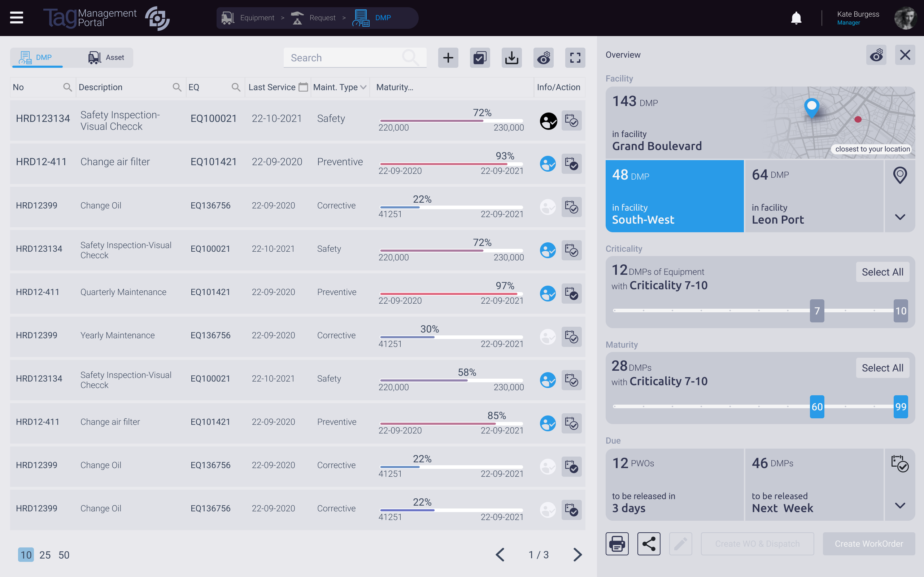Image resolution: width=924 pixels, height=577 pixels.
Task: Click the Create WorkOrder button
Action: [869, 543]
